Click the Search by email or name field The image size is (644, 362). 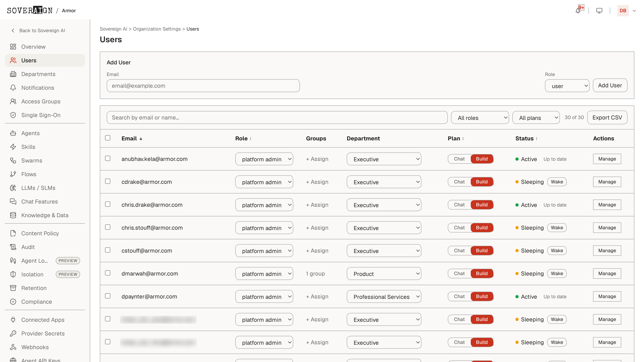(277, 117)
